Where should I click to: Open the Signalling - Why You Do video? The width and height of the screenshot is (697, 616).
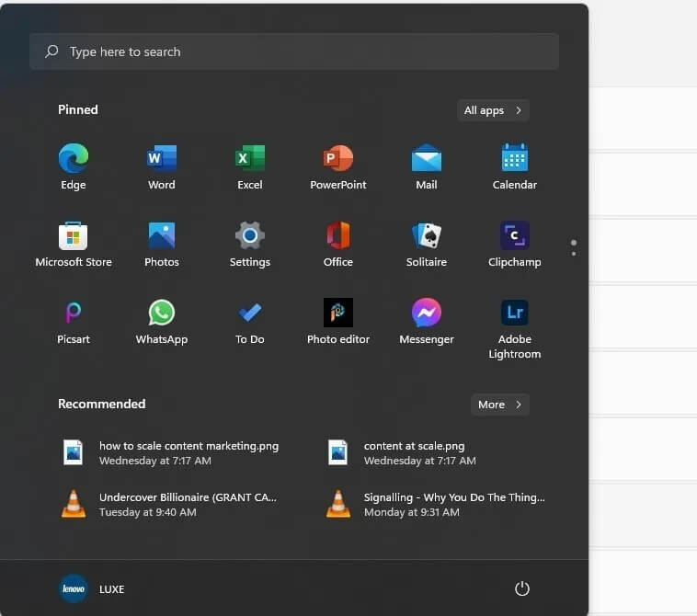click(437, 504)
